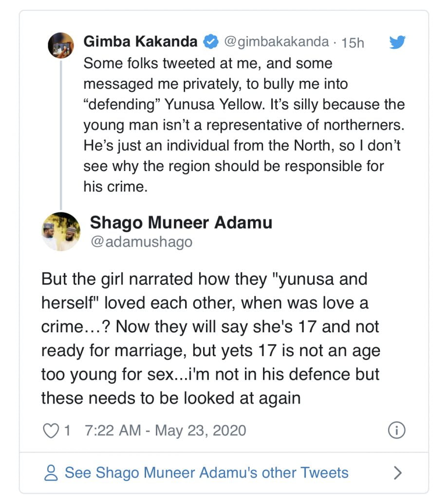Open the @adamushago handle

[x=142, y=242]
